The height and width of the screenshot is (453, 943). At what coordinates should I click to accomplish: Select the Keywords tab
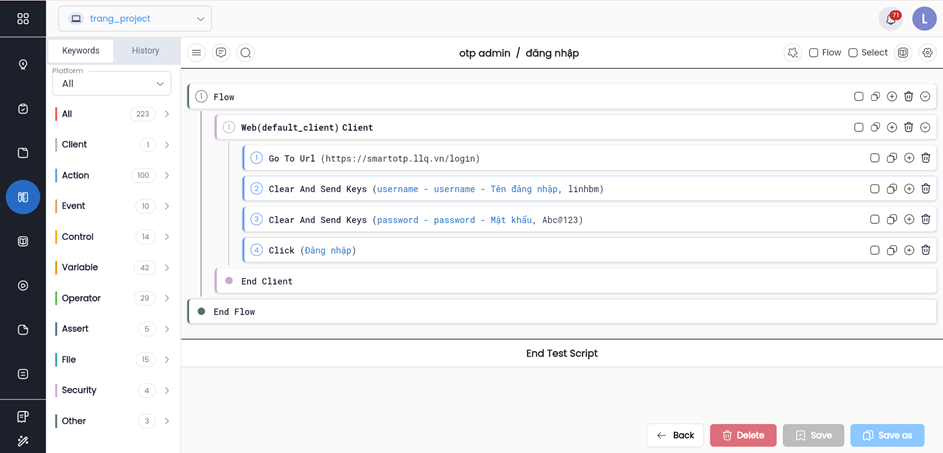point(81,51)
